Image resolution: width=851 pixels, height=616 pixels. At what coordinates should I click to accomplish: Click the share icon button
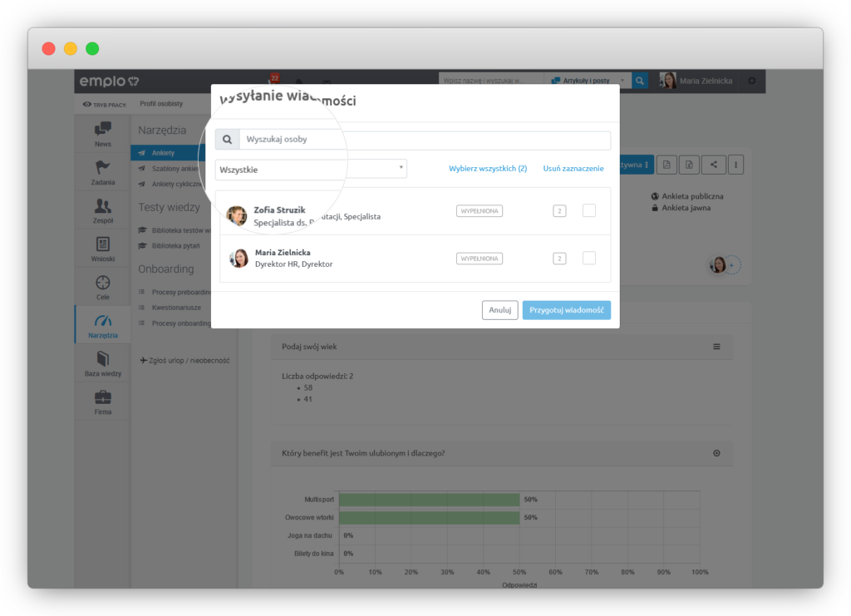tap(712, 165)
